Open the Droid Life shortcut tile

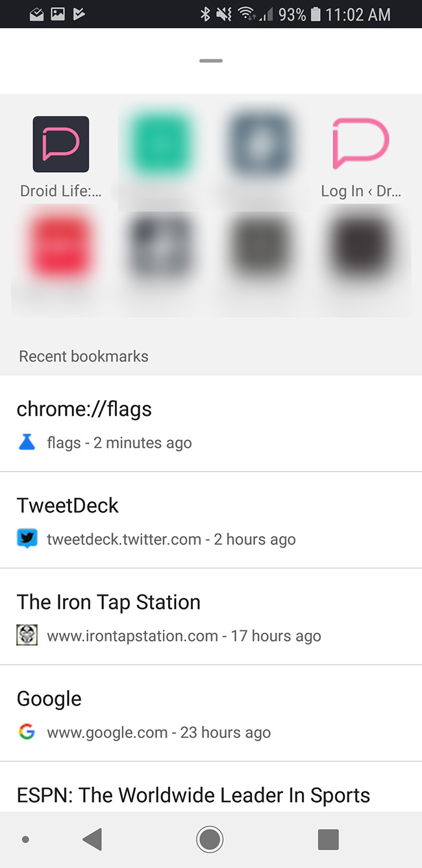point(61,144)
